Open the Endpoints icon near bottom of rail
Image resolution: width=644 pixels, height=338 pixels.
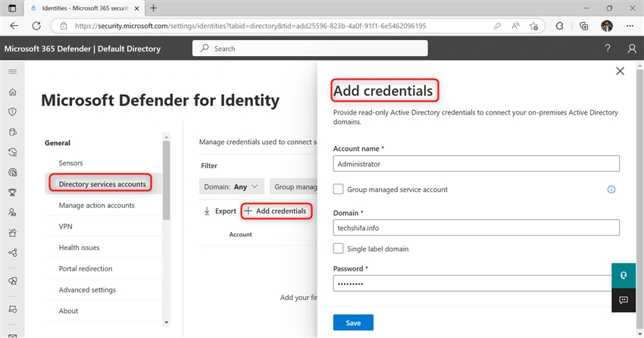(x=13, y=309)
